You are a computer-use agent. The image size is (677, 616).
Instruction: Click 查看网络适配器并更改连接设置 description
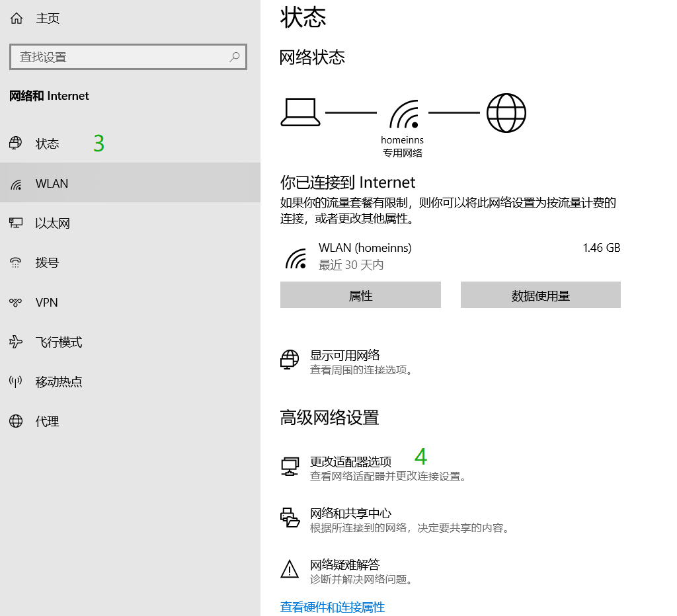point(388,476)
